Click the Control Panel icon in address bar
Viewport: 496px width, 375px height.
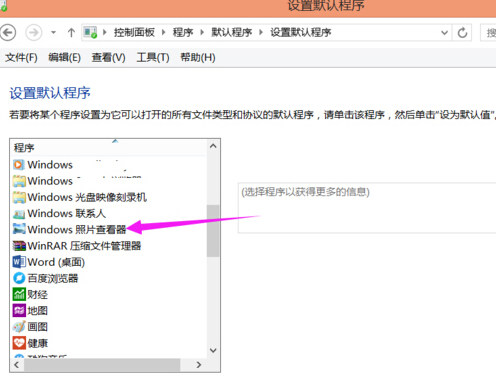coord(90,33)
